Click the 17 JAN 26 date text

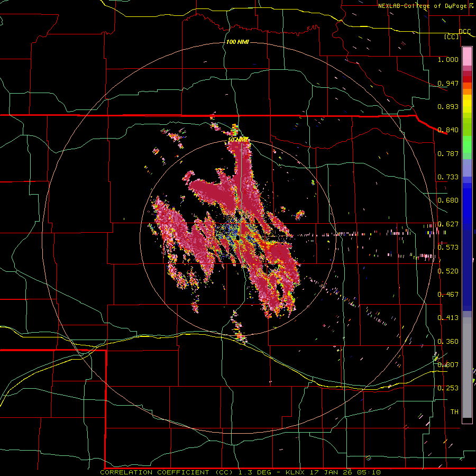click(332, 472)
